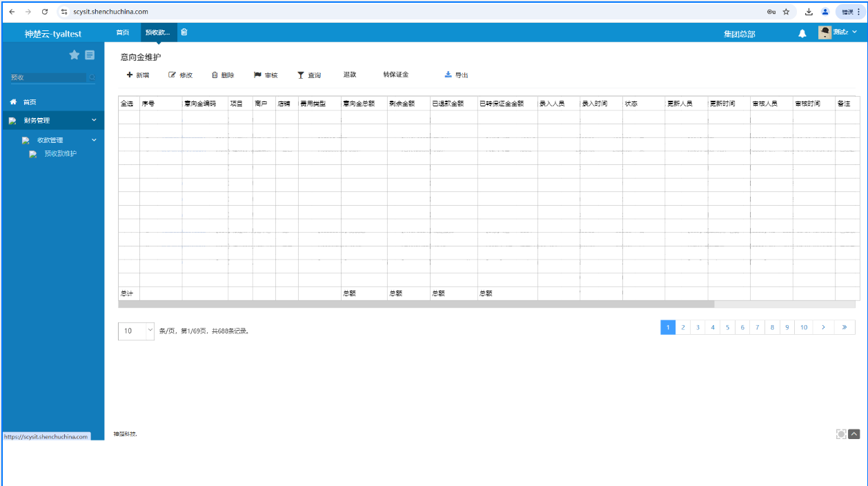Go to pagination page 5
868x486 pixels.
pyautogui.click(x=728, y=327)
